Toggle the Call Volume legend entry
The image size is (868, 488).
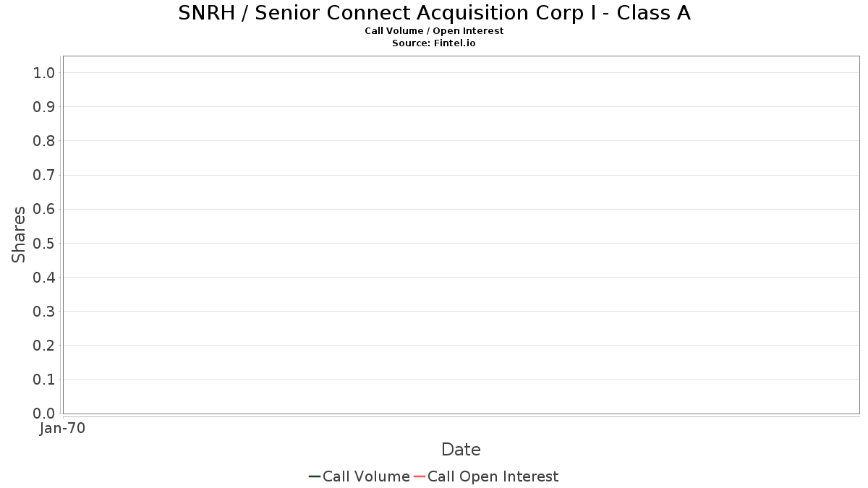point(366,476)
